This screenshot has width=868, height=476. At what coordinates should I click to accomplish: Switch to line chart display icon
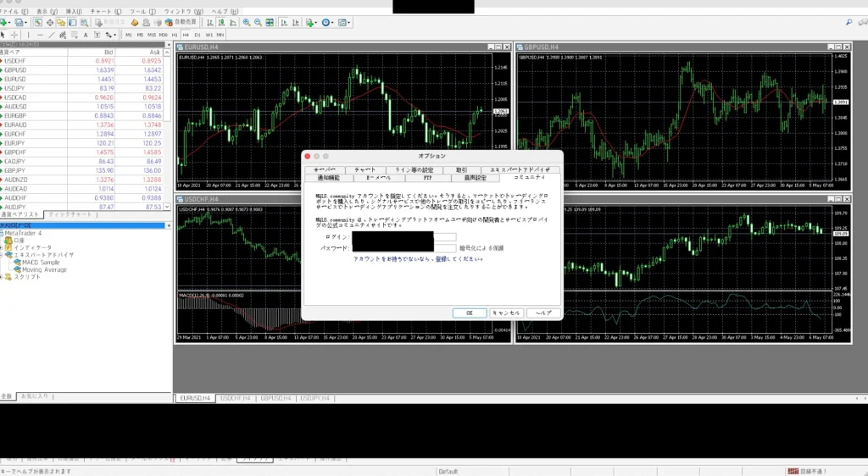(x=233, y=23)
